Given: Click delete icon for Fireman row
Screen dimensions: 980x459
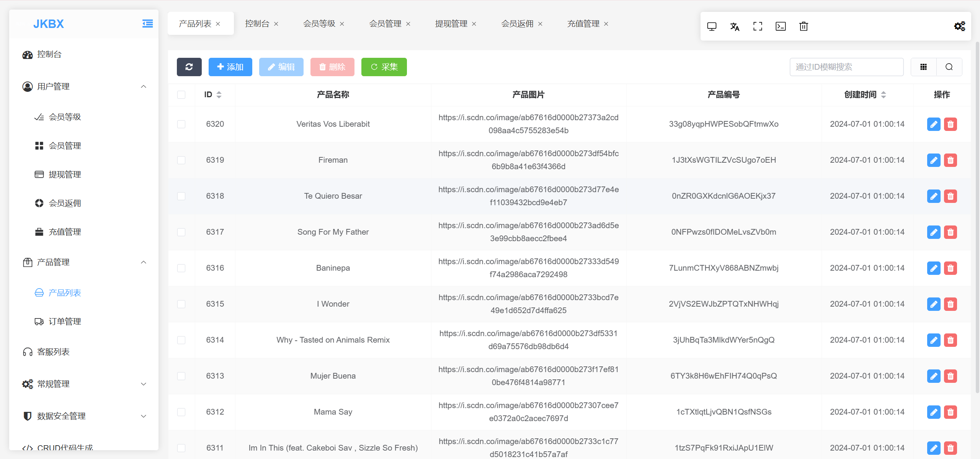Looking at the screenshot, I should pyautogui.click(x=950, y=160).
